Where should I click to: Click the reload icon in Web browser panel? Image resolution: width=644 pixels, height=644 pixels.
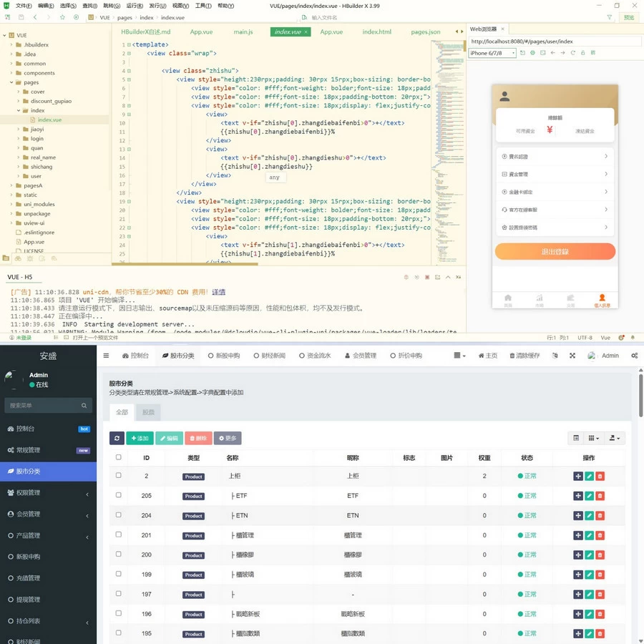(572, 52)
